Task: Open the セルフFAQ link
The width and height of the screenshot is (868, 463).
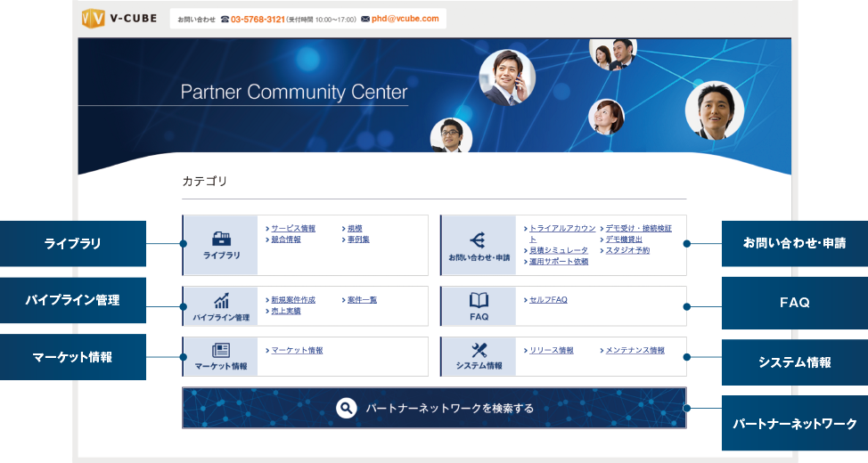Action: point(548,300)
